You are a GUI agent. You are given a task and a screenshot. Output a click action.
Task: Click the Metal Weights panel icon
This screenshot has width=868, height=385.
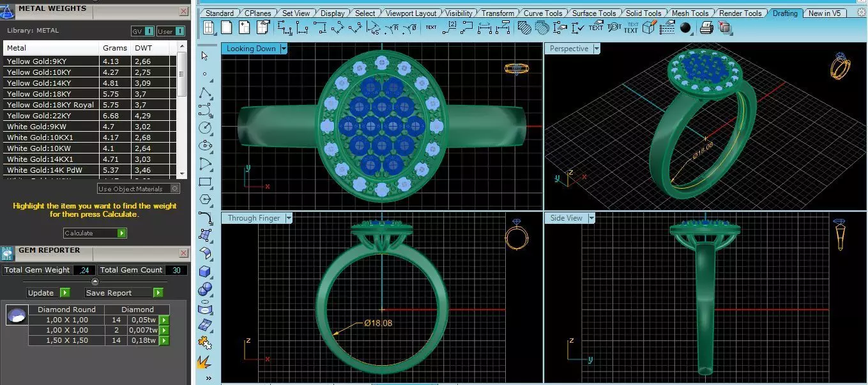(x=8, y=11)
